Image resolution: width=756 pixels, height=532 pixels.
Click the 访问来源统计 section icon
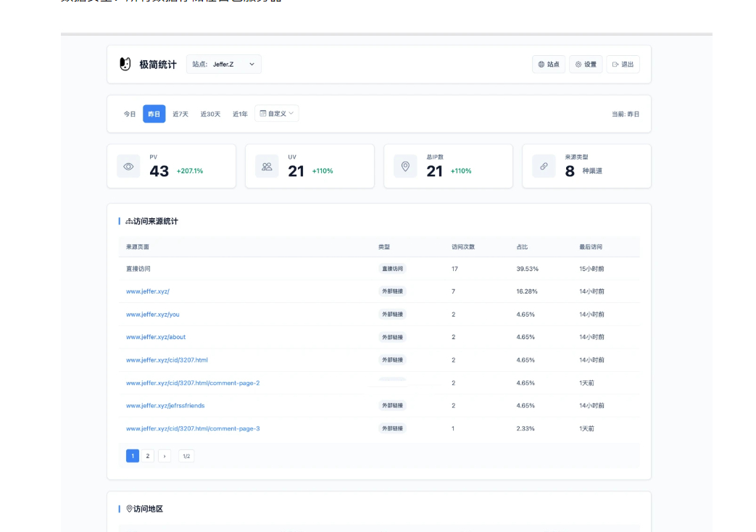[x=129, y=221]
